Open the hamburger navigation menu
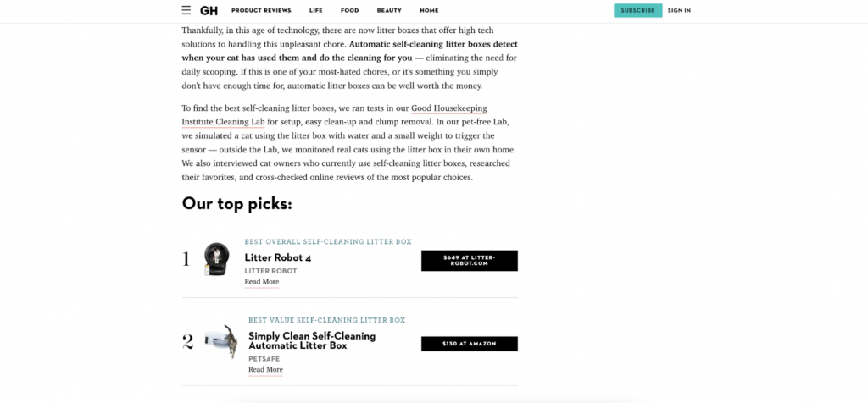Image resolution: width=868 pixels, height=403 pixels. coord(186,10)
